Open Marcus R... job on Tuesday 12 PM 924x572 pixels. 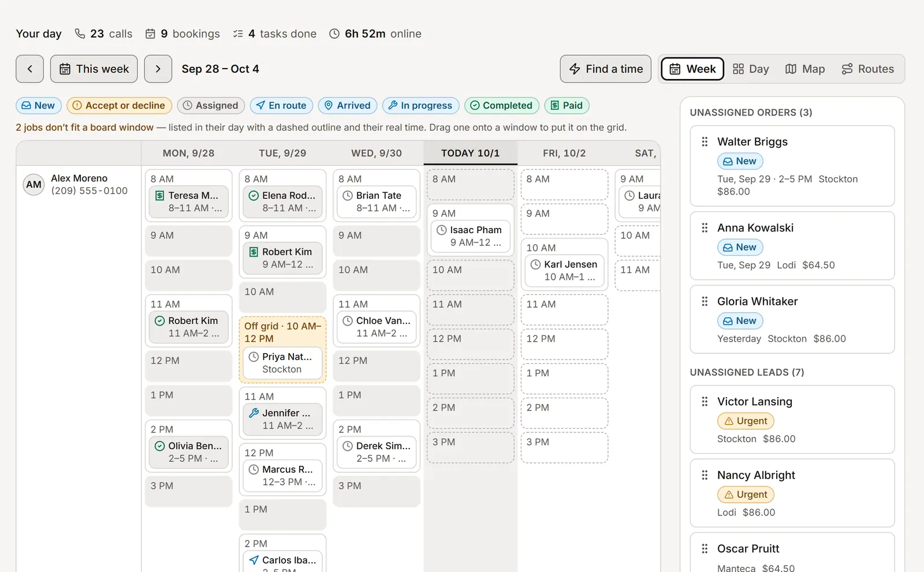[282, 476]
